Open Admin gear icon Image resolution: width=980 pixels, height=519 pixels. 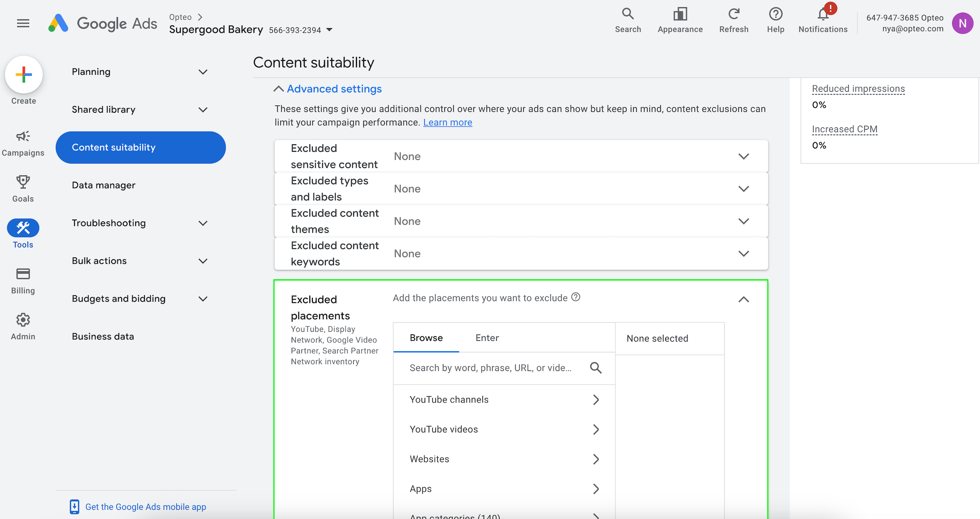tap(23, 320)
